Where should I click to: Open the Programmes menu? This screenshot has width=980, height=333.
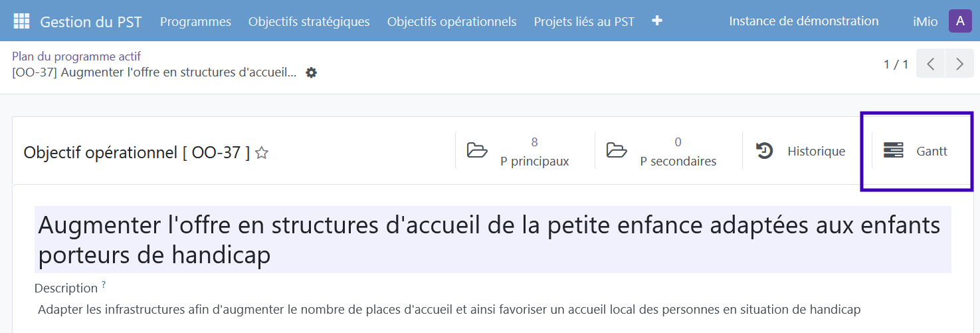195,21
